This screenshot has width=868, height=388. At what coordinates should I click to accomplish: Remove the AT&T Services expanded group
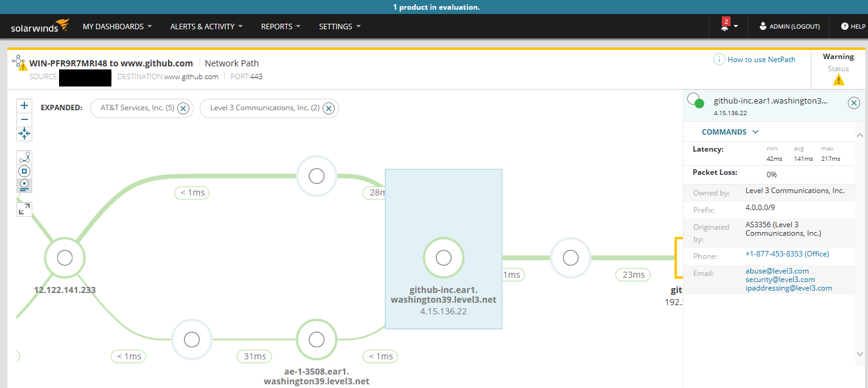pos(184,108)
